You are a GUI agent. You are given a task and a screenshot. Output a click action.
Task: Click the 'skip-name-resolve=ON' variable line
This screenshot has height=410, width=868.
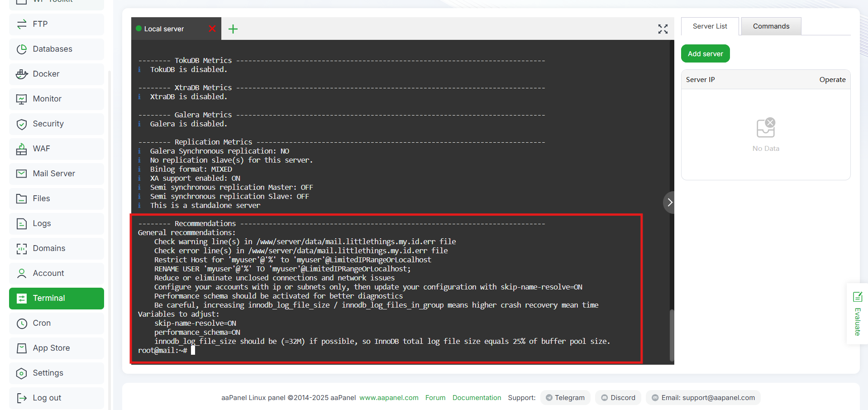[195, 323]
